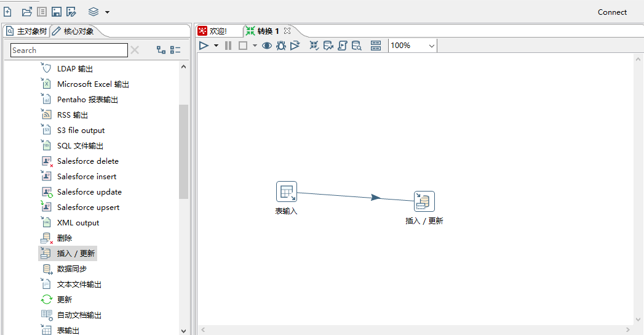Select the 表输出 step
Image resolution: width=644 pixels, height=335 pixels.
click(60, 330)
